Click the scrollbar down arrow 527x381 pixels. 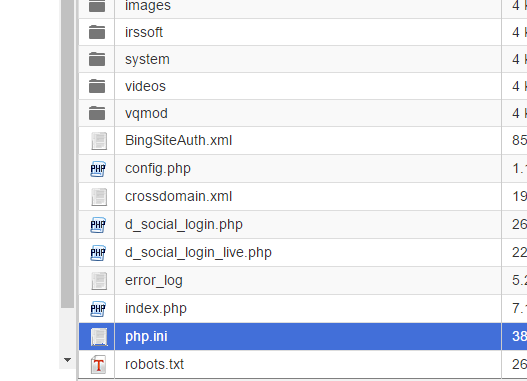click(67, 360)
